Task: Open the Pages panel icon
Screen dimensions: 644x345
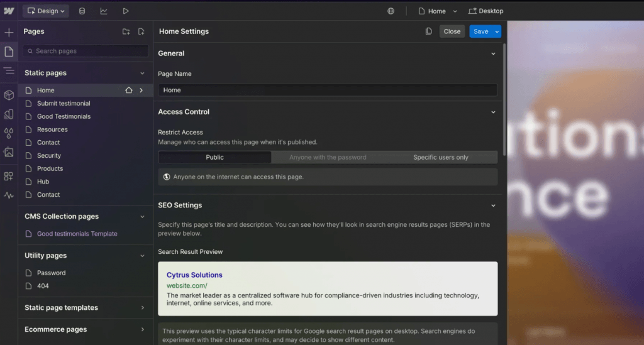Action: tap(9, 52)
